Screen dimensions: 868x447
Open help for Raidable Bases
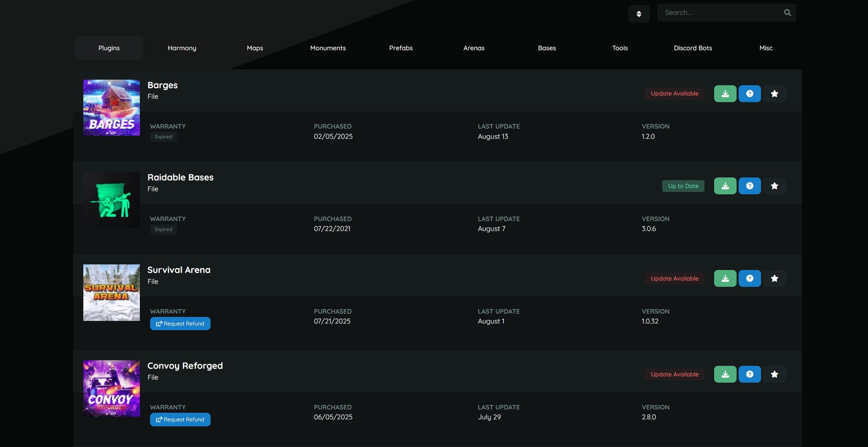[750, 186]
